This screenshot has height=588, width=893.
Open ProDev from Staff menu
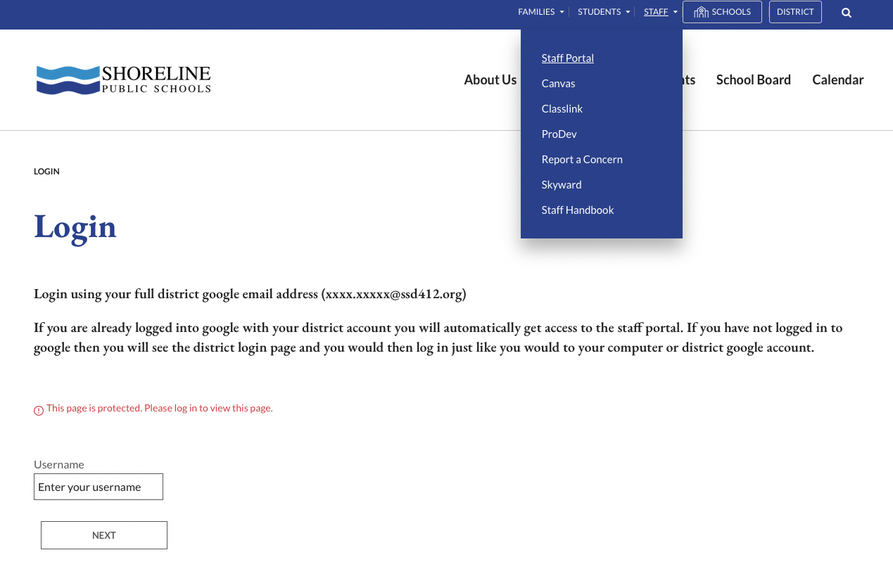pos(559,134)
